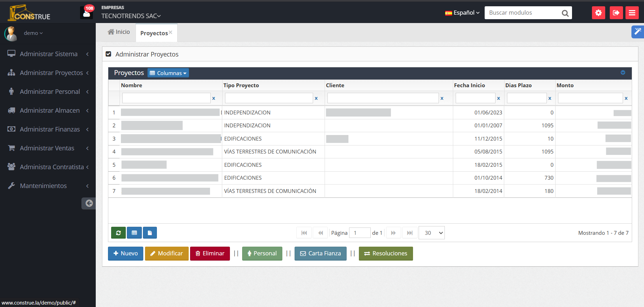Viewport: 644px width, 307px height.
Task: Click the magic wand icon
Action: pos(638,32)
